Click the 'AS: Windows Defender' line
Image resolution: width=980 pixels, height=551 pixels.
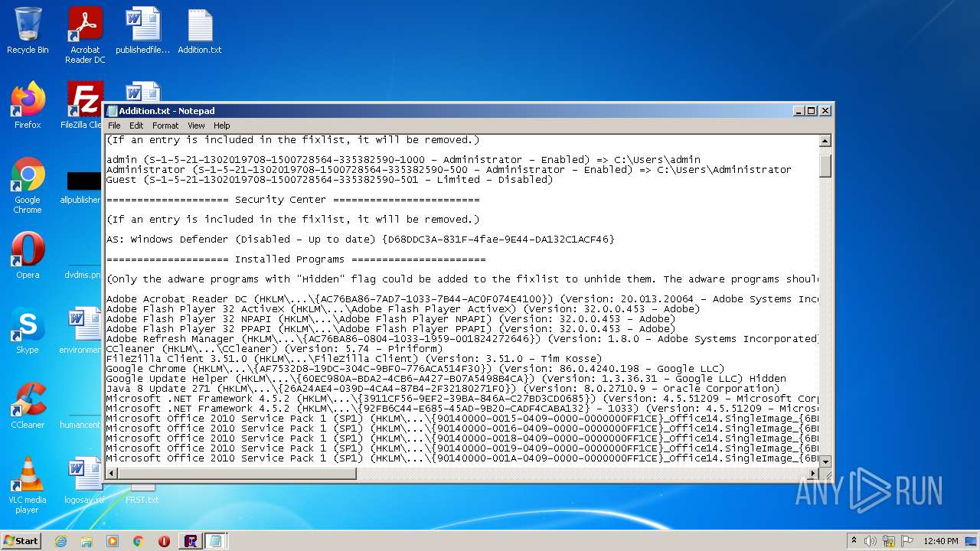coord(360,240)
